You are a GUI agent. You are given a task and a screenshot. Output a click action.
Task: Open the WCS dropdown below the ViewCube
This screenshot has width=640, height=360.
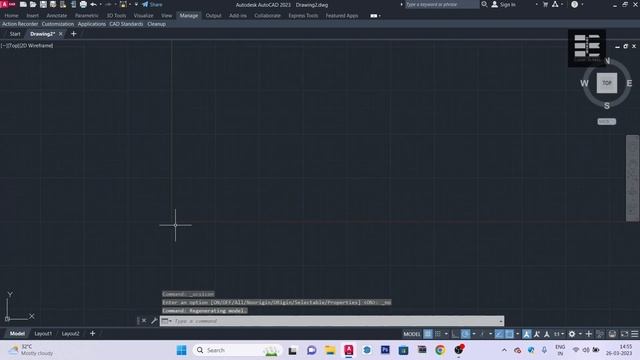pos(607,122)
